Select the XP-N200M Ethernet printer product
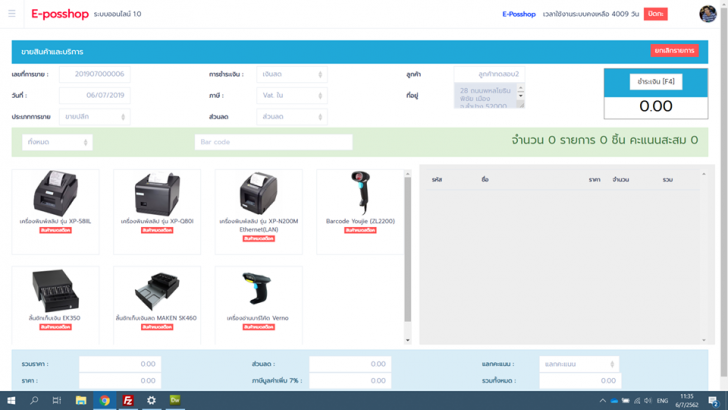 coord(259,212)
